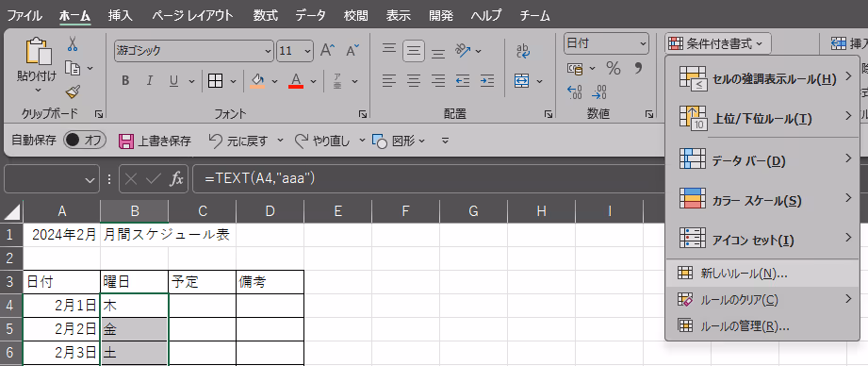Click the select-all corner triangle
868x366 pixels.
click(11, 211)
